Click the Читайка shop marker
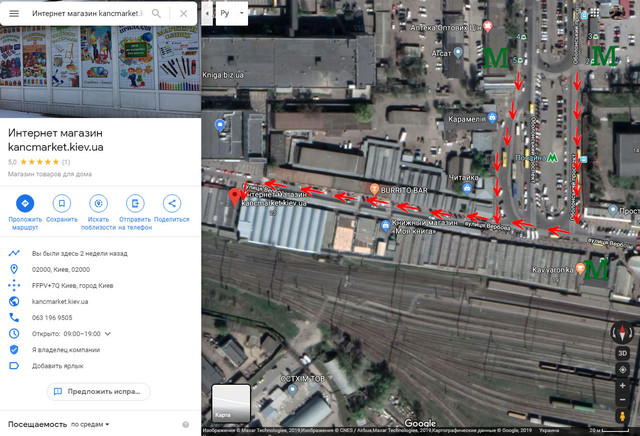Screen dimensions: 640x436 tap(467, 188)
